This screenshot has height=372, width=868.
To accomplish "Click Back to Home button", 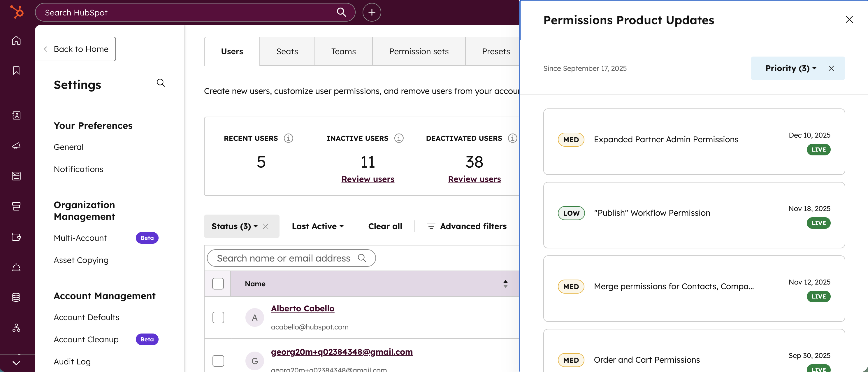I will pyautogui.click(x=75, y=49).
